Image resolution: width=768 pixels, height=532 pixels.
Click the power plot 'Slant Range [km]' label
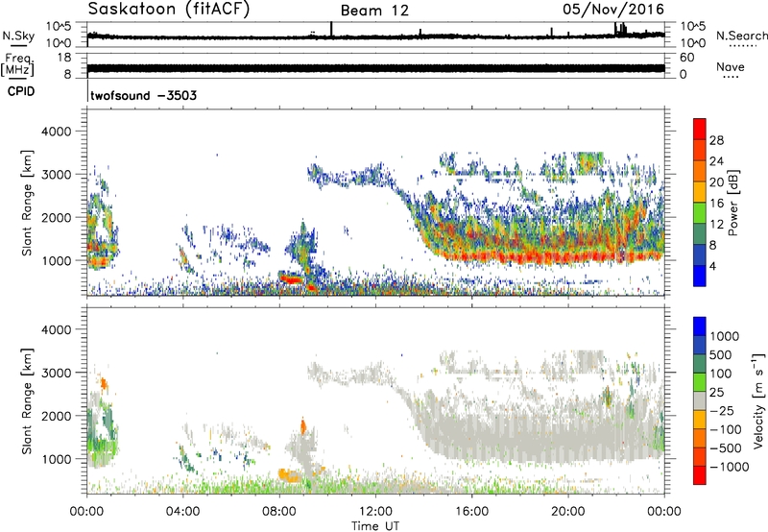27,203
